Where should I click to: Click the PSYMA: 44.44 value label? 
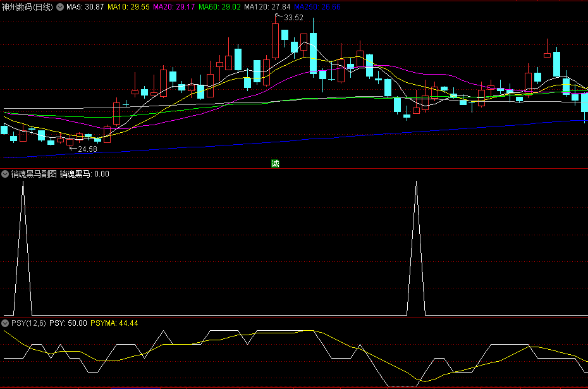(114, 323)
